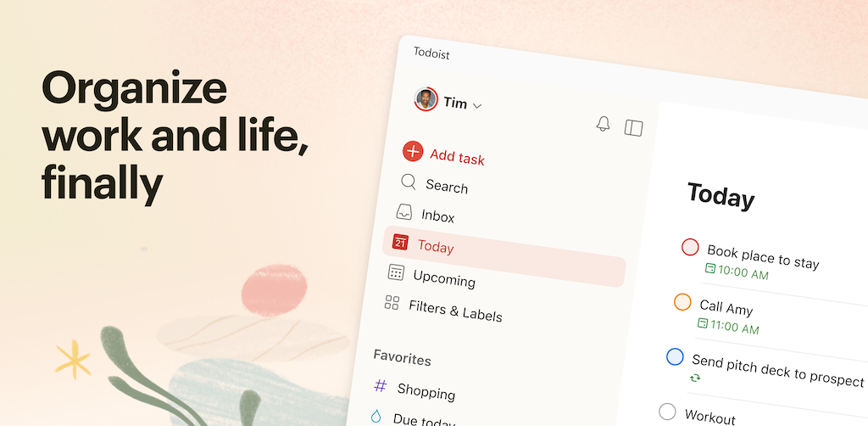Complete the Book place to stay task
Viewport: 868px width, 426px height.
[x=690, y=246]
